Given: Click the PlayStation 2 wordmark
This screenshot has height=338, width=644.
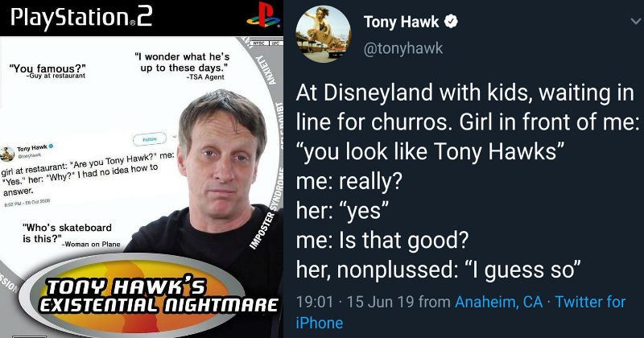Looking at the screenshot, I should click(81, 18).
